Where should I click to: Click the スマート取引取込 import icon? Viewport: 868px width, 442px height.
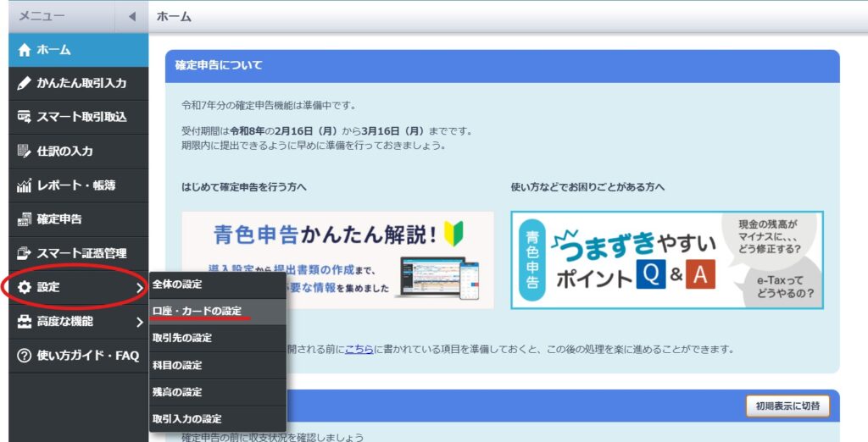(25, 117)
